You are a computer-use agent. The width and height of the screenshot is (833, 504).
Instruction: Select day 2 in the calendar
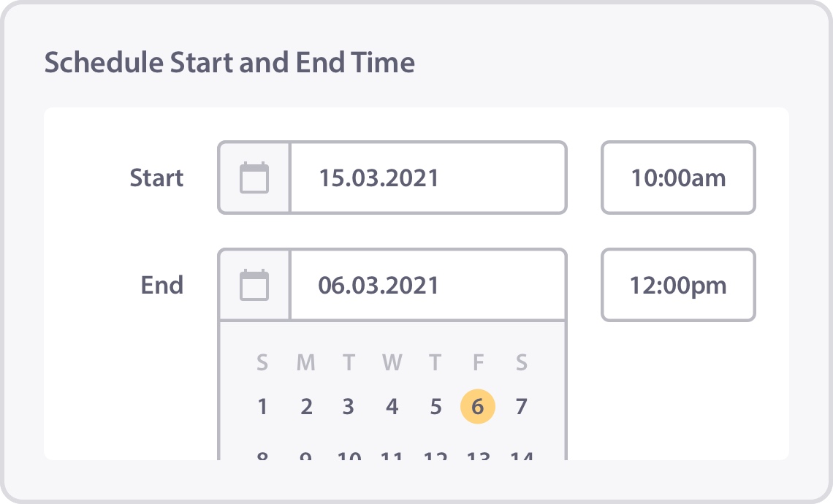tap(306, 407)
